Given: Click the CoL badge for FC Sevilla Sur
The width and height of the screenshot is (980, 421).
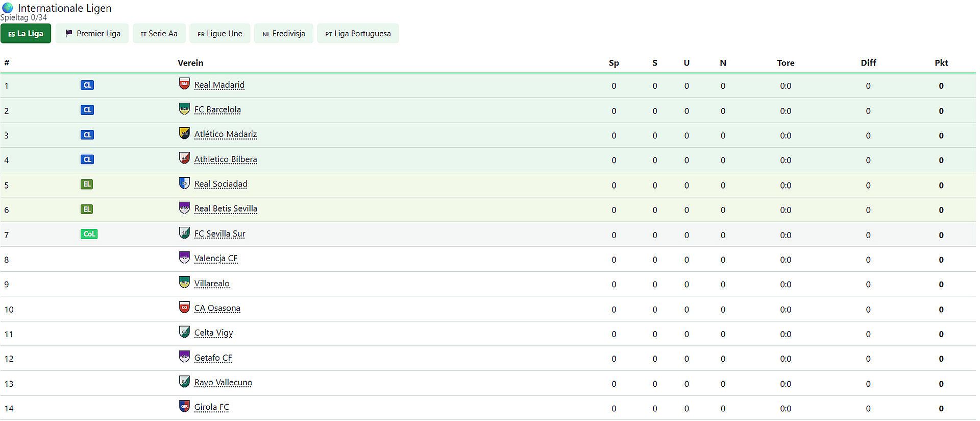Looking at the screenshot, I should coord(89,234).
